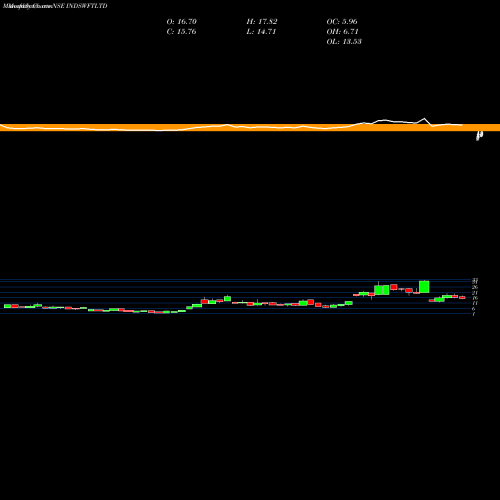Click the white indicator line peak
The image size is (500, 500).
coord(424,118)
